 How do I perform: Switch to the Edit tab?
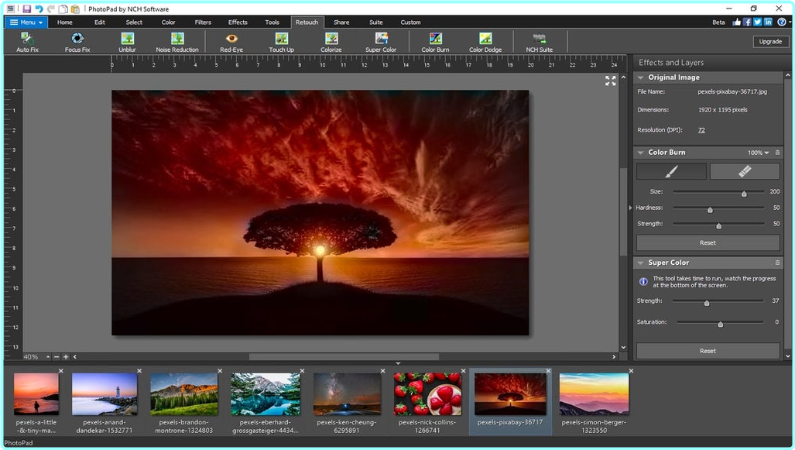[100, 22]
